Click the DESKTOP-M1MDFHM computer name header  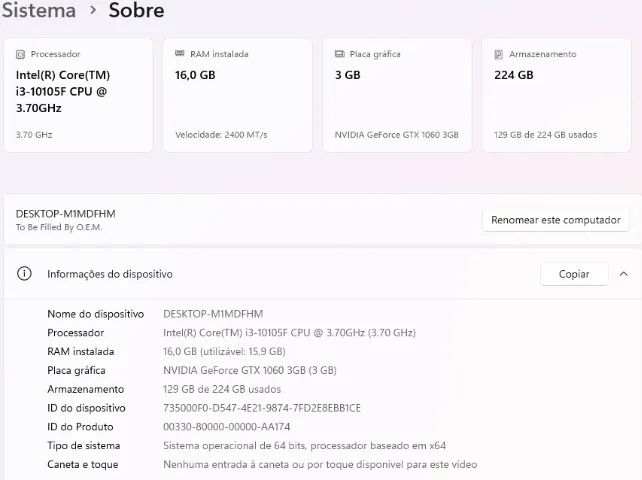click(66, 214)
